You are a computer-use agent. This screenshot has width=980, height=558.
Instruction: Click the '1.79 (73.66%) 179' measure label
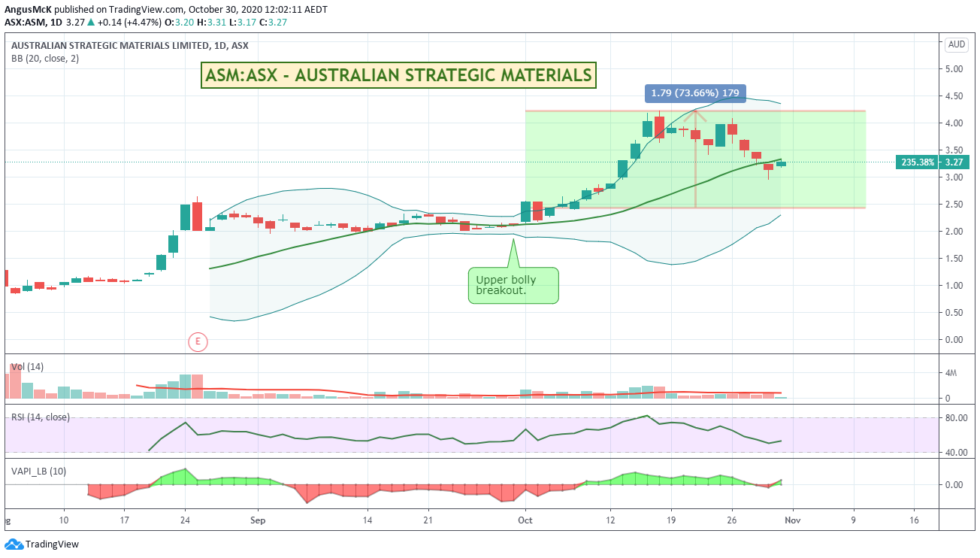(x=695, y=93)
